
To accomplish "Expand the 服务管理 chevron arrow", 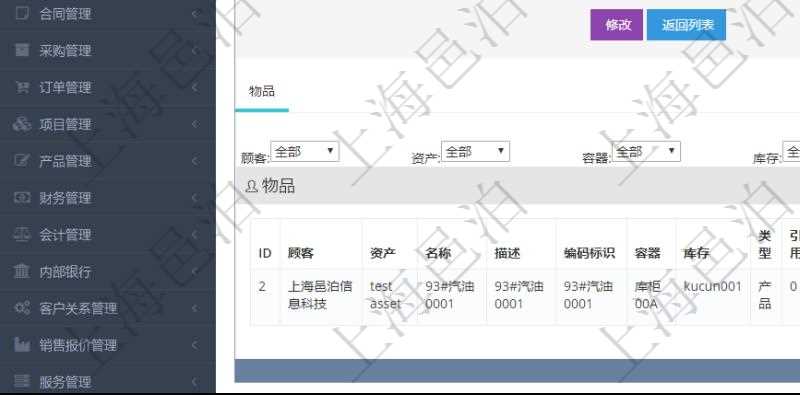I will point(194,381).
